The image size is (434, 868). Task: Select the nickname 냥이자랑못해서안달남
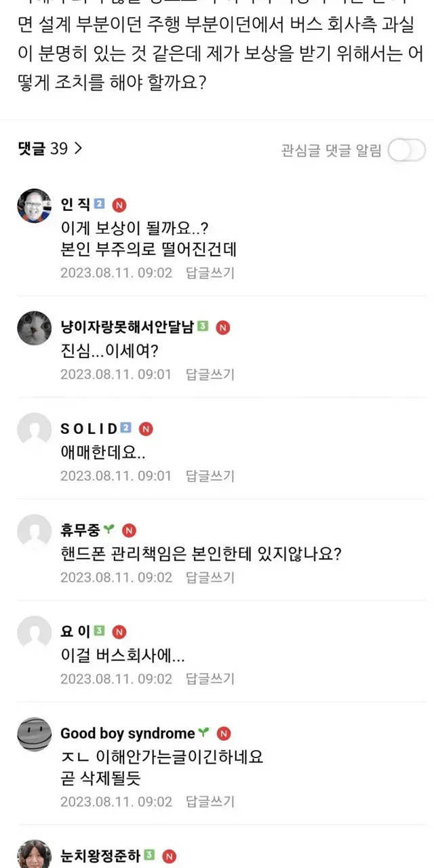pos(127,327)
